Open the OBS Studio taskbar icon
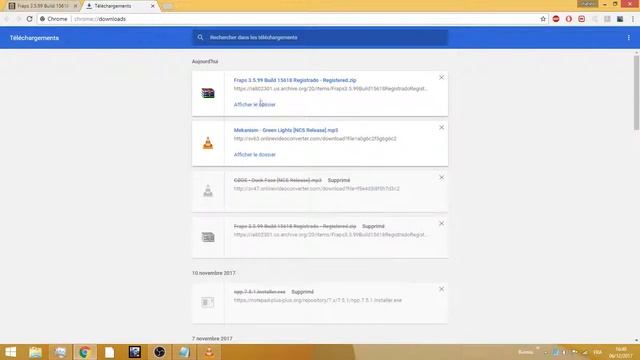Screen dimensions: 640x360 point(160,352)
